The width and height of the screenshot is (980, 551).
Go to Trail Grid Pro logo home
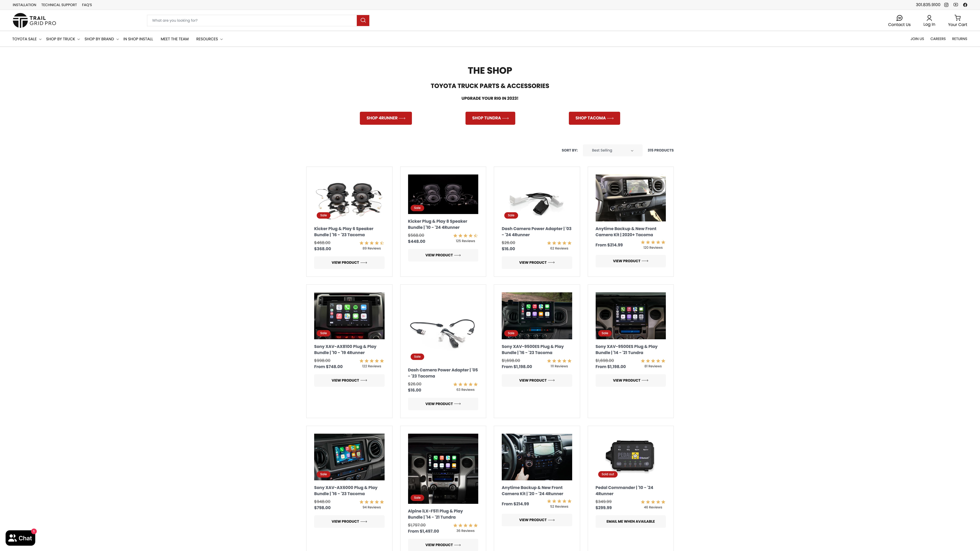click(x=34, y=21)
